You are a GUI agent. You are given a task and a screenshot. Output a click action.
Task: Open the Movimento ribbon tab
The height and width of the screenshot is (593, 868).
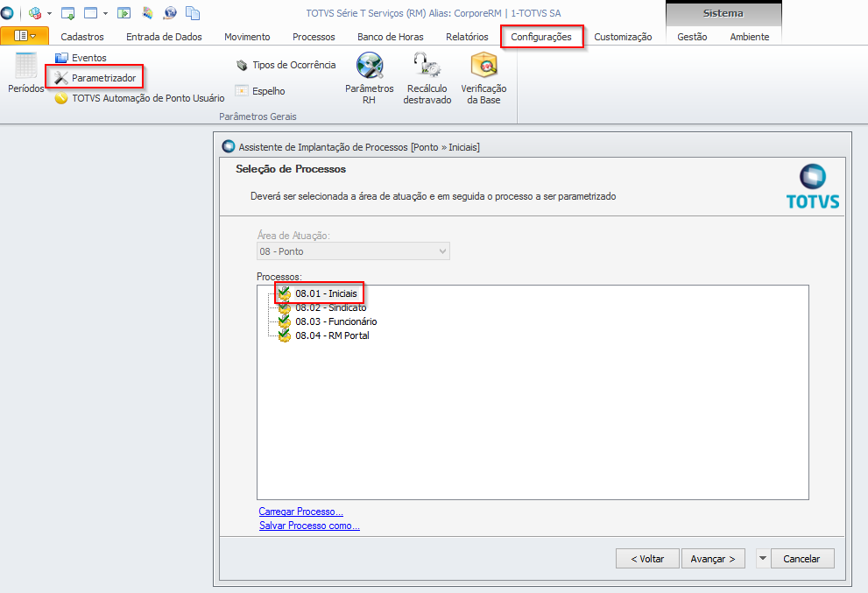[247, 37]
